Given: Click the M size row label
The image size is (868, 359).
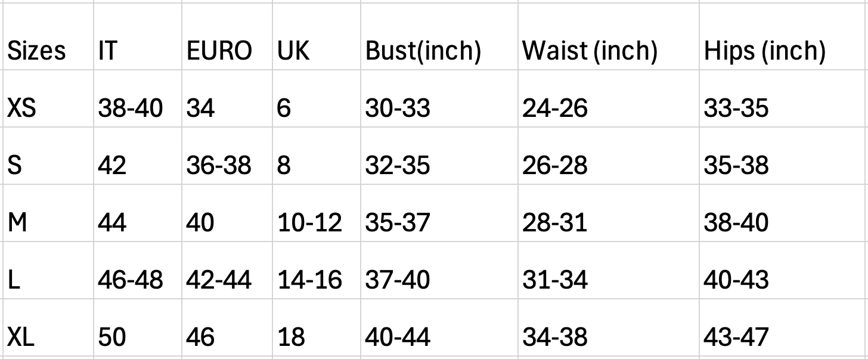Looking at the screenshot, I should coord(47,213).
